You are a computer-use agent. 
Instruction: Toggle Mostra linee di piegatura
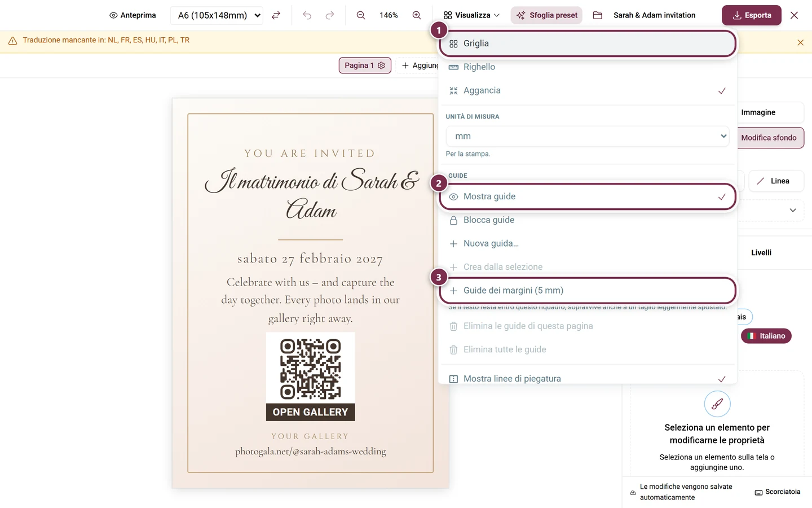588,378
